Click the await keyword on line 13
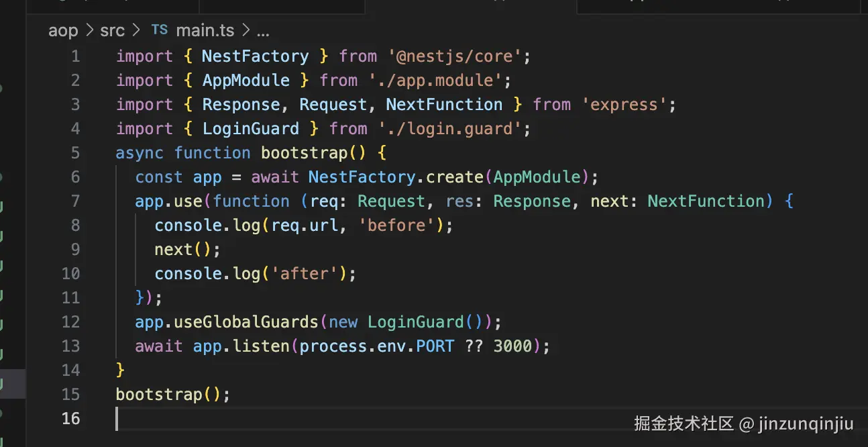Screen dimensions: 868x447 159,346
